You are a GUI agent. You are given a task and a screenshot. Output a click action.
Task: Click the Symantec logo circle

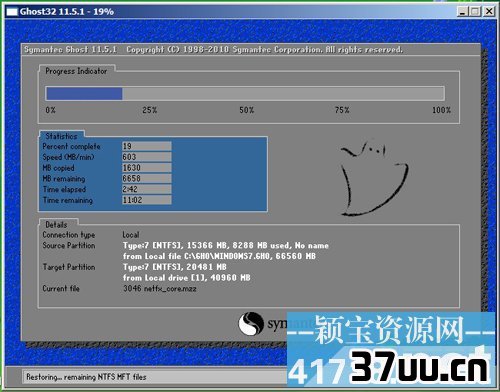coord(251,324)
